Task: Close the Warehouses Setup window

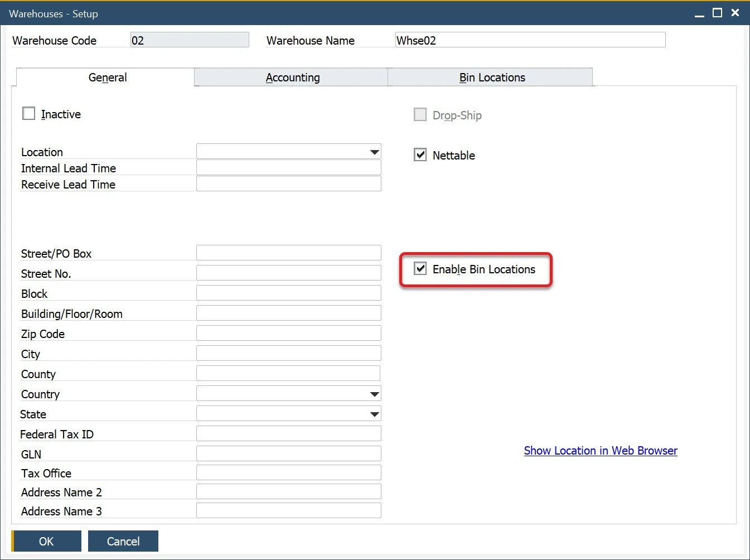Action: pos(735,13)
